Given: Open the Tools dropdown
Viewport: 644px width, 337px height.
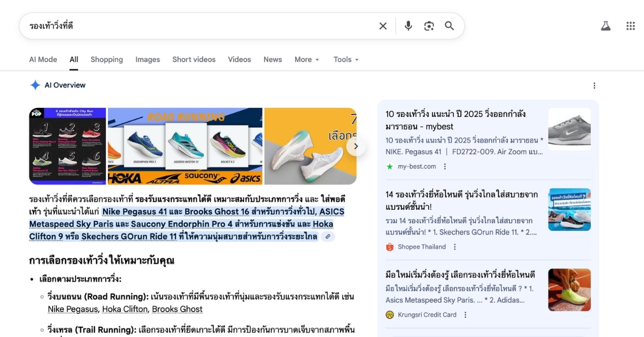Looking at the screenshot, I should tap(346, 60).
